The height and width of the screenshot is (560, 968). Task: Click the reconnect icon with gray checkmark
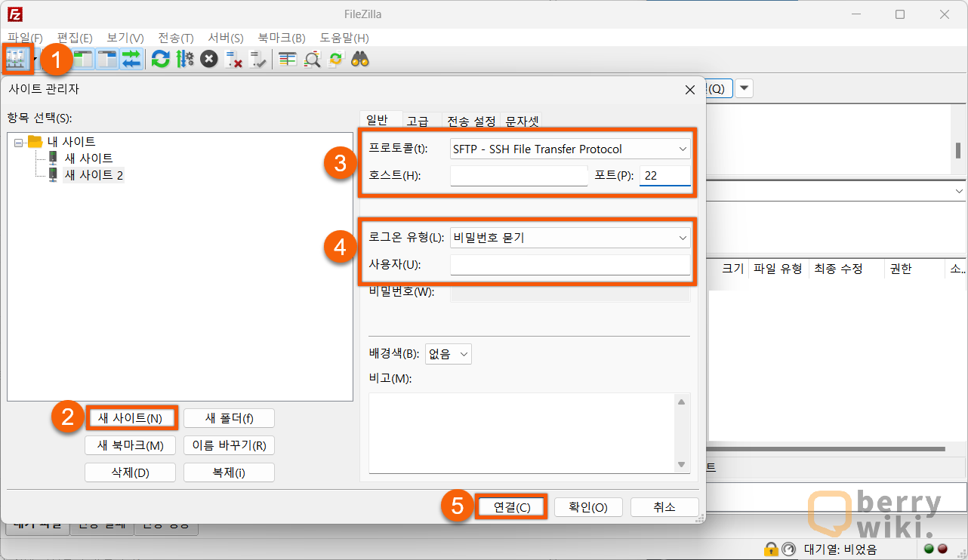(258, 59)
